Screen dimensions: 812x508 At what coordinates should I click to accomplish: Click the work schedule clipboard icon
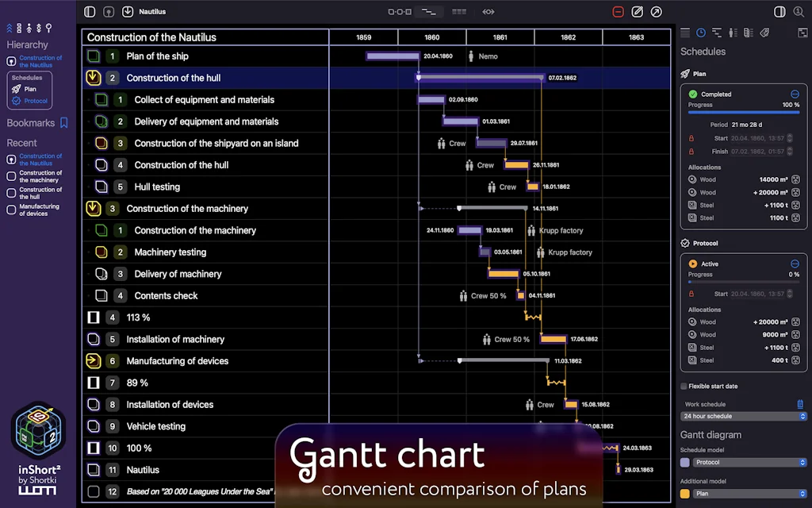800,404
